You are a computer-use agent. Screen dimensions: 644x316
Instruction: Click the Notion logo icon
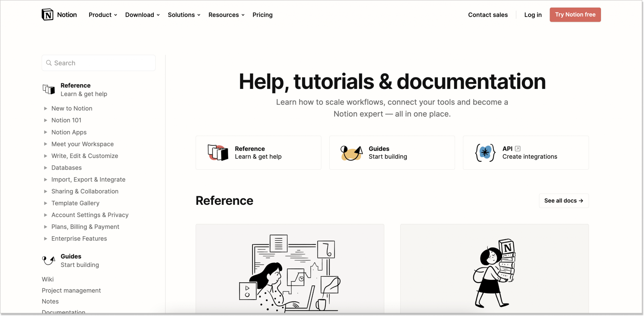click(48, 14)
